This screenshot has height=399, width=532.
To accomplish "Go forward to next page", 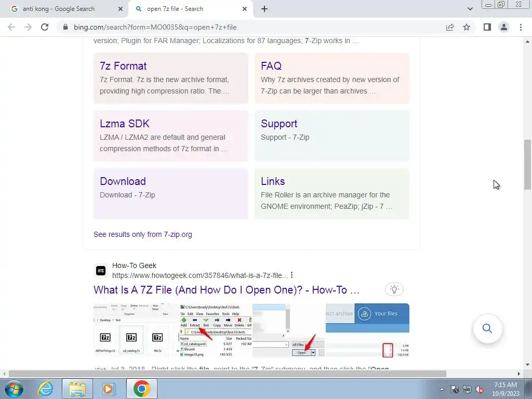I will click(28, 27).
